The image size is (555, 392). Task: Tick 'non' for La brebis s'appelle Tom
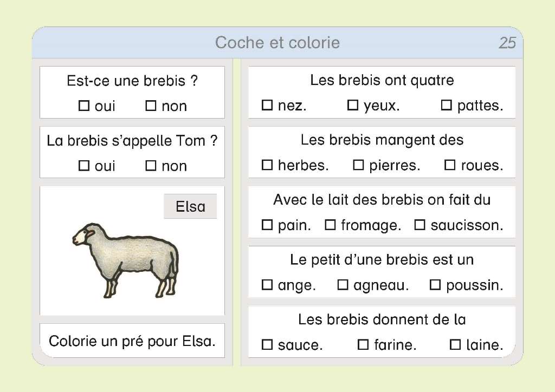(x=151, y=166)
